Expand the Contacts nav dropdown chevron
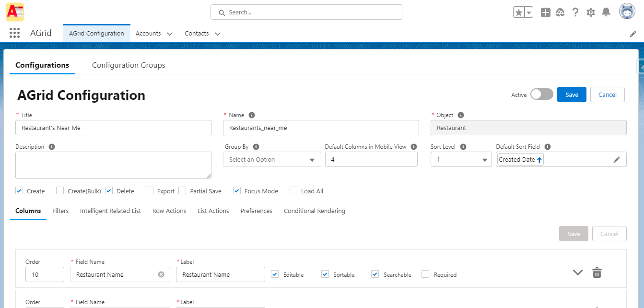644x308 pixels. click(218, 34)
